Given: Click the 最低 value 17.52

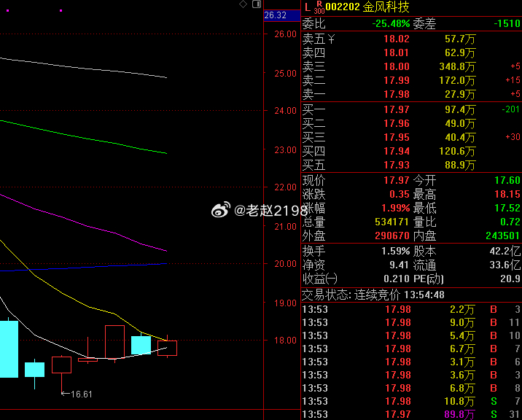Looking at the screenshot, I should (507, 208).
